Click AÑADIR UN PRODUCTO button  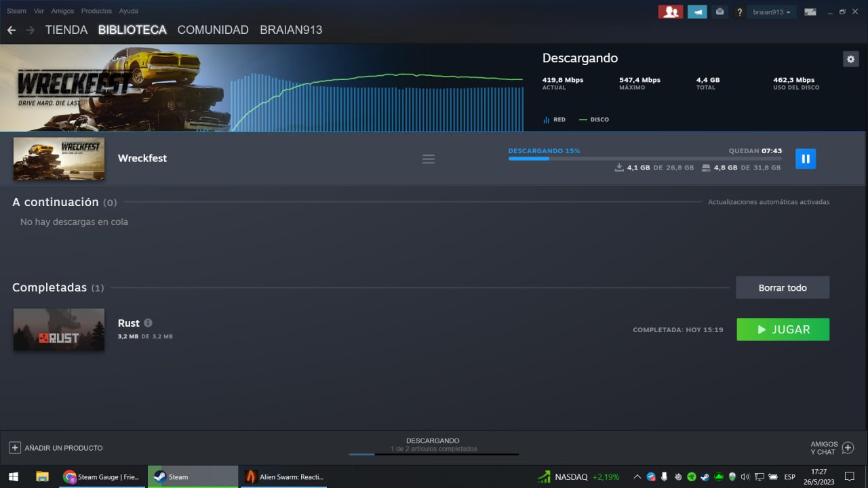click(56, 448)
